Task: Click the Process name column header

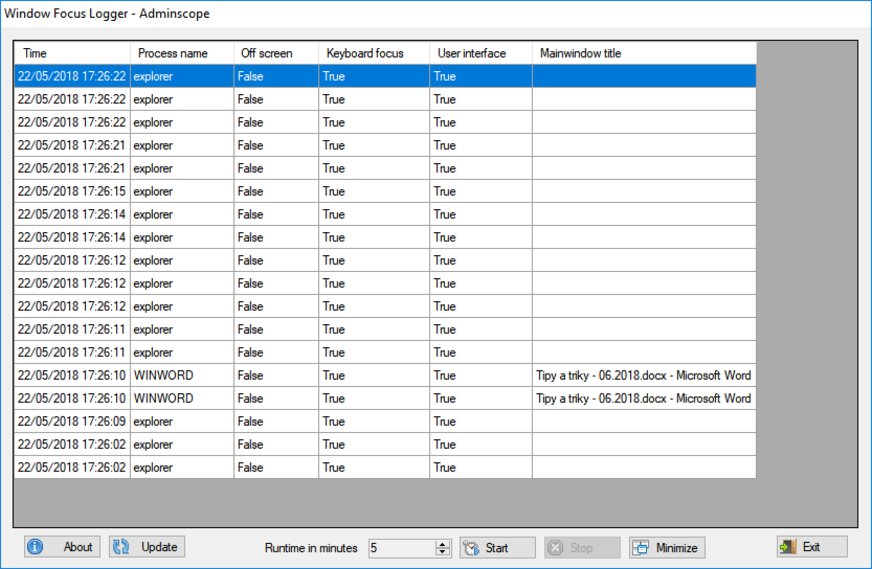Action: [x=182, y=53]
